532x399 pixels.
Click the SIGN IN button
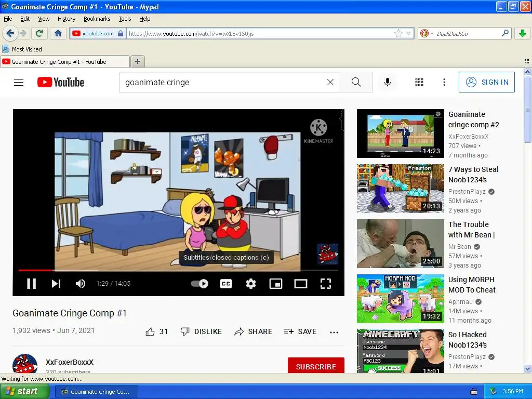click(x=486, y=82)
